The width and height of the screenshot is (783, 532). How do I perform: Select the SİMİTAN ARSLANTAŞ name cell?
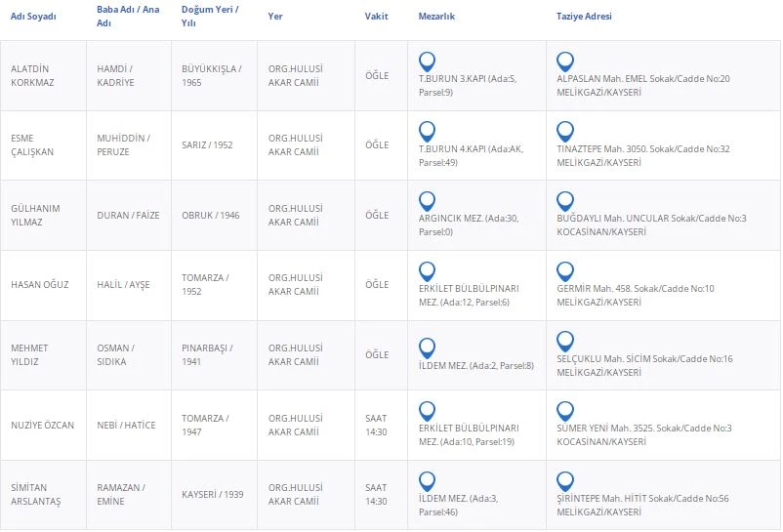pyautogui.click(x=35, y=494)
